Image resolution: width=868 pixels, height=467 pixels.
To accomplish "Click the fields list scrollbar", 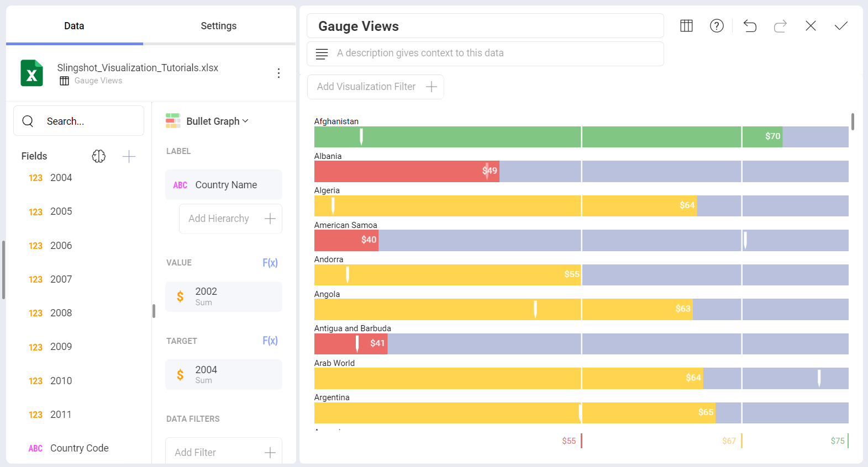I will click(x=154, y=311).
